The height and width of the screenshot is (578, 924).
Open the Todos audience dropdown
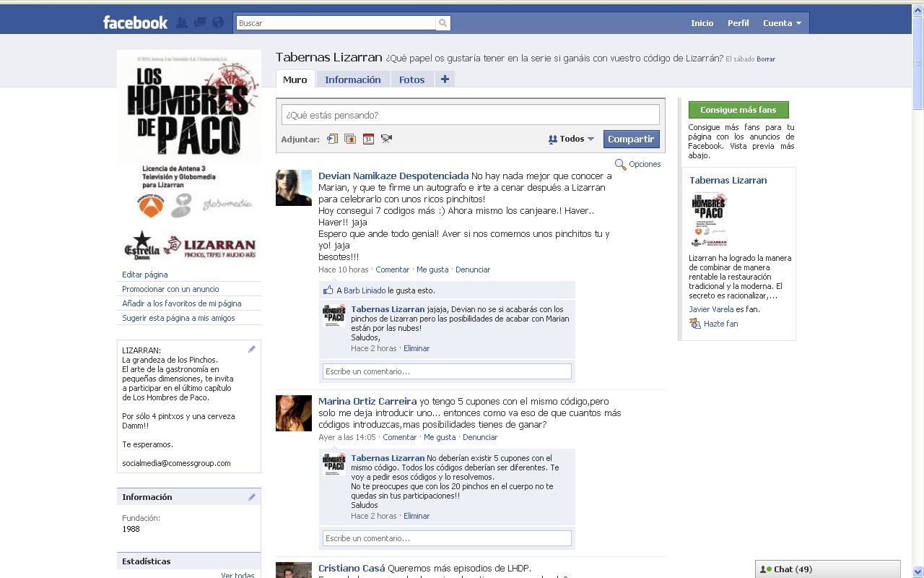pos(571,139)
